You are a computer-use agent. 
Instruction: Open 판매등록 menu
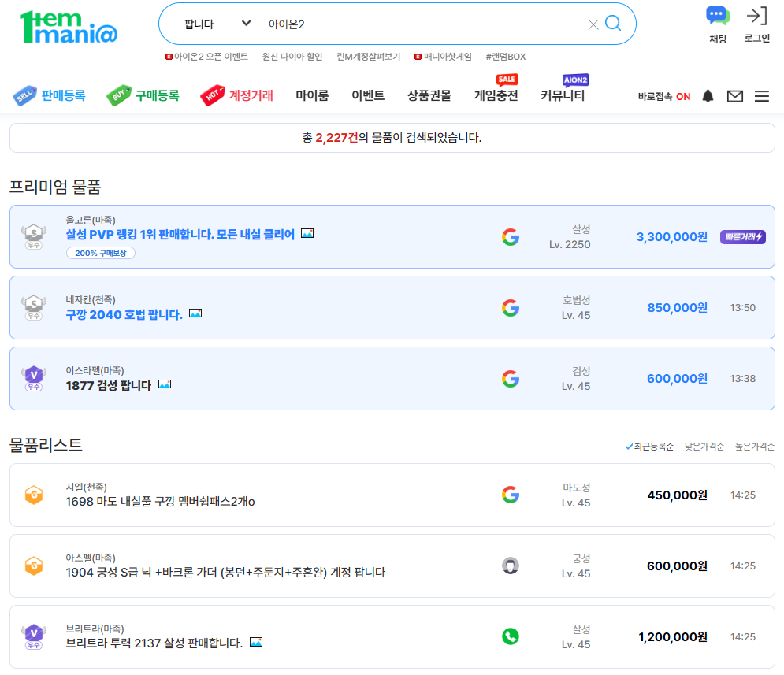tap(63, 95)
